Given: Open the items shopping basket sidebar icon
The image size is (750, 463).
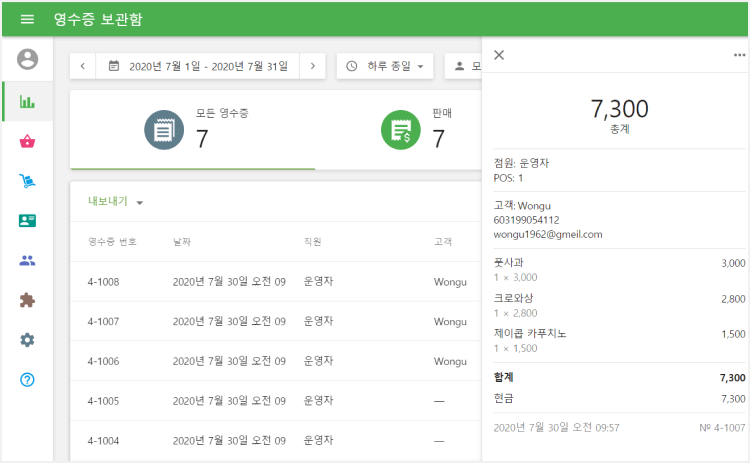Looking at the screenshot, I should 27,141.
